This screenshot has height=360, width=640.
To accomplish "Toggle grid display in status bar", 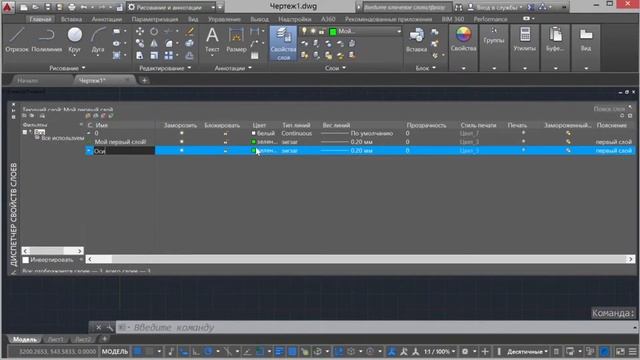I will coord(138,351).
